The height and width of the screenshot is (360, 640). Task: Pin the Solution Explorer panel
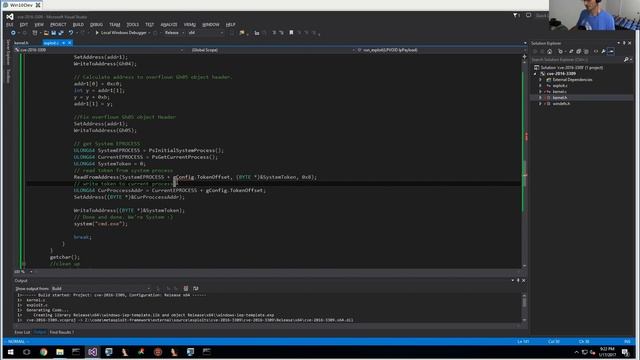[x=624, y=43]
